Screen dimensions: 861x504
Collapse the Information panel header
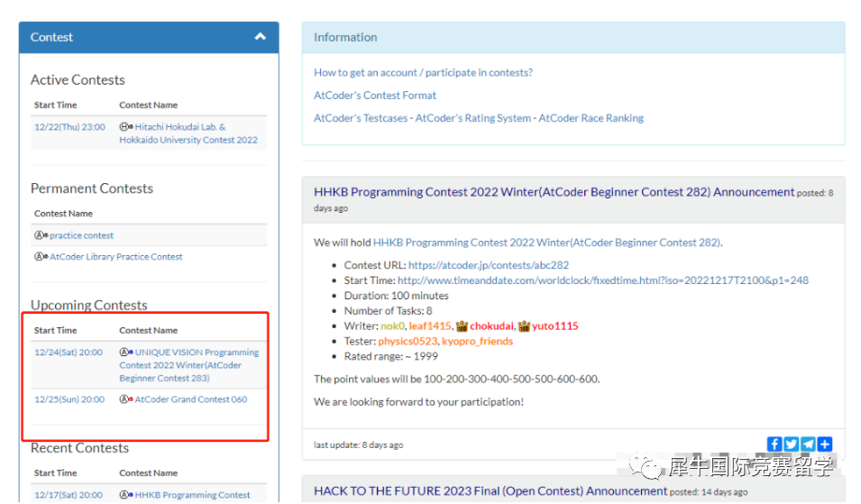click(572, 38)
